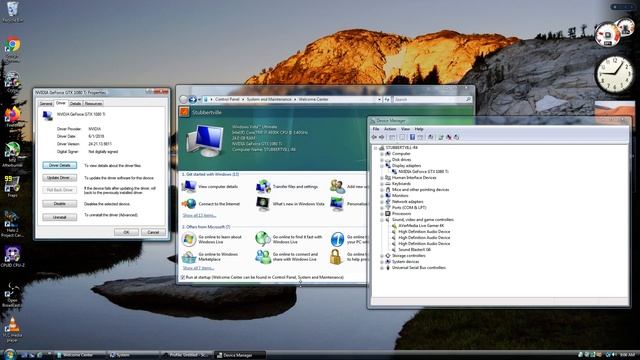
Task: Expand Network adapters node
Action: click(382, 202)
